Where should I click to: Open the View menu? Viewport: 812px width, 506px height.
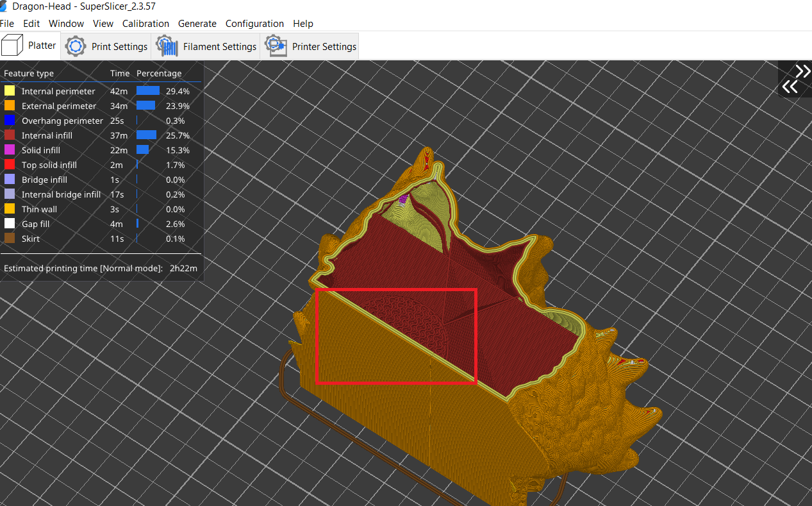tap(103, 24)
